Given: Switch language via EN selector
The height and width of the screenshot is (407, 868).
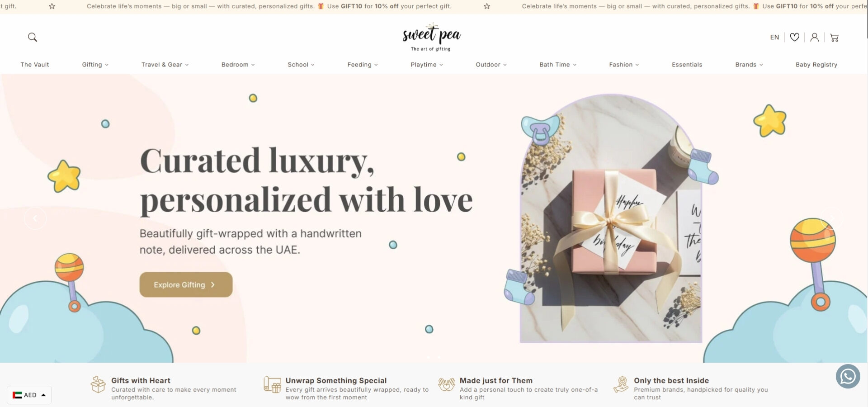Looking at the screenshot, I should [x=774, y=38].
